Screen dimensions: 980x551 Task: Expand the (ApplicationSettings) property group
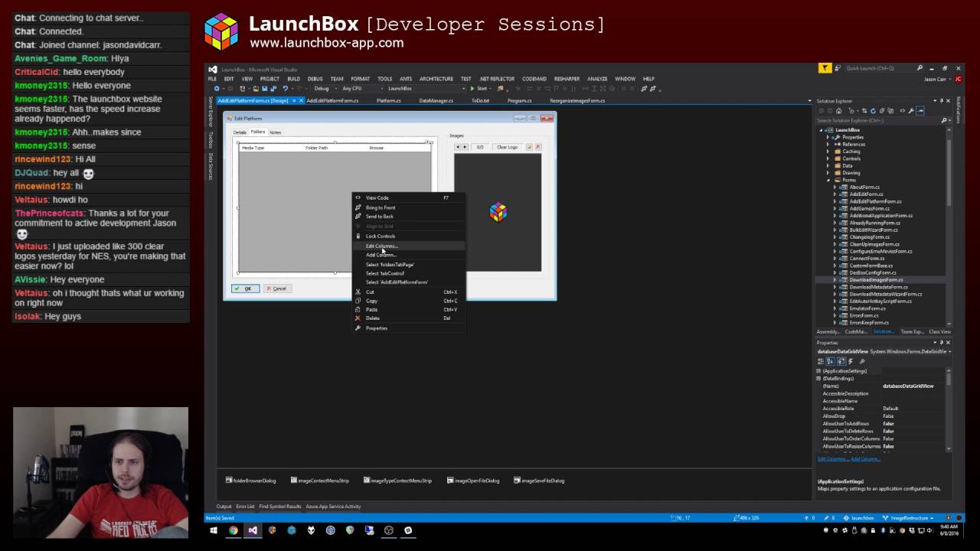[818, 371]
